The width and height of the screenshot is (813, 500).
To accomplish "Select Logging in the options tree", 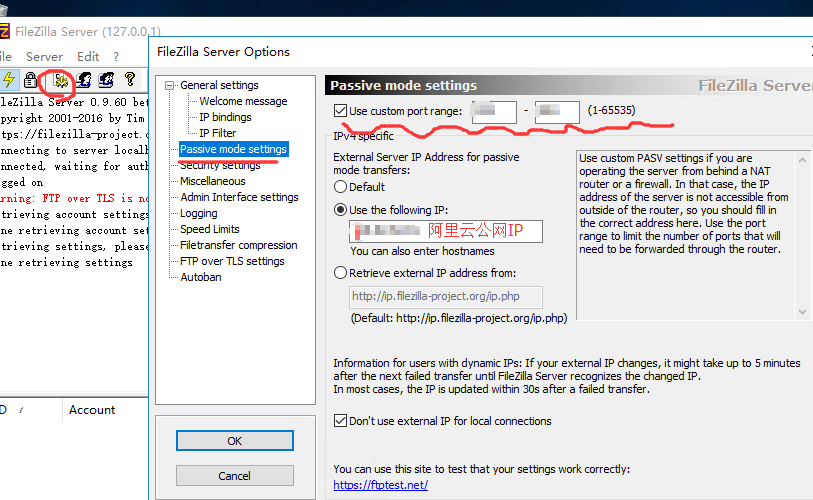I will coord(199,213).
